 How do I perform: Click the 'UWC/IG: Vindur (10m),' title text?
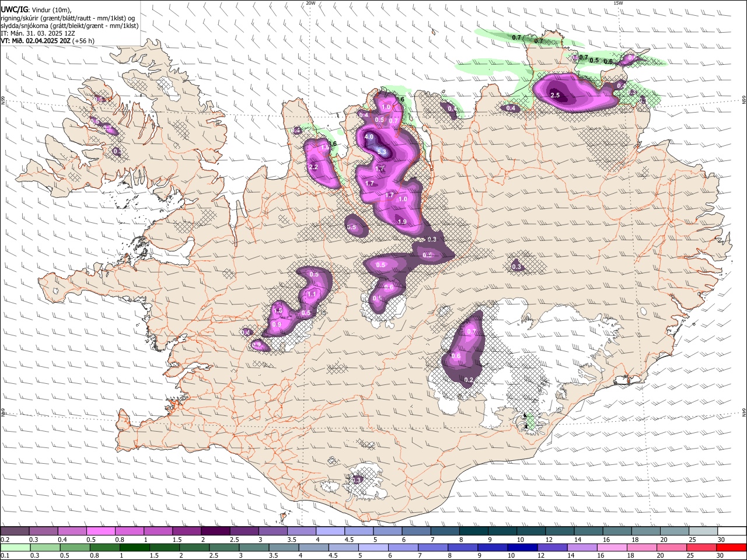point(36,9)
